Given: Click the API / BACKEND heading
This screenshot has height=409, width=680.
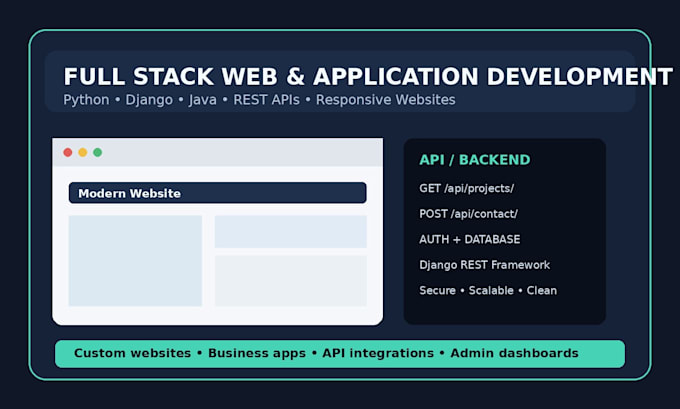Looking at the screenshot, I should [475, 160].
